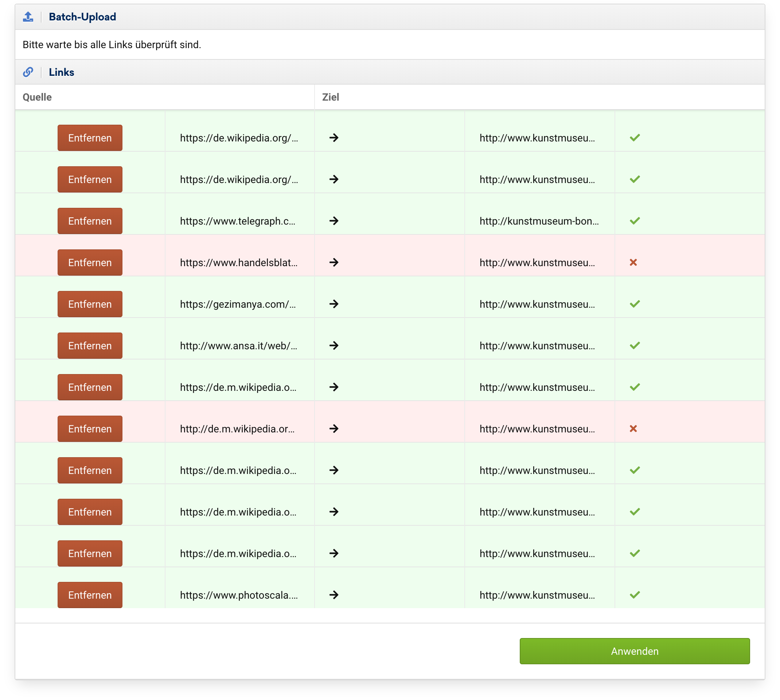The height and width of the screenshot is (700, 780).
Task: Click the kunstmuseum-bon target URL
Action: (539, 221)
